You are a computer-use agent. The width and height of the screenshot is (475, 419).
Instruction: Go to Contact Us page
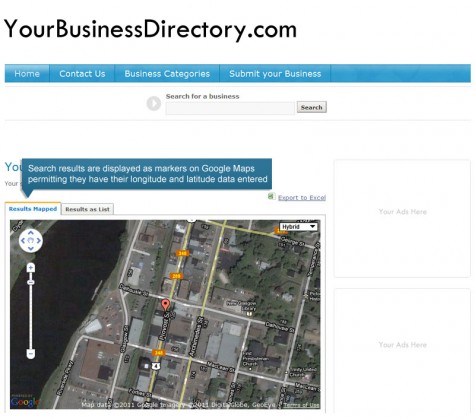click(x=82, y=74)
